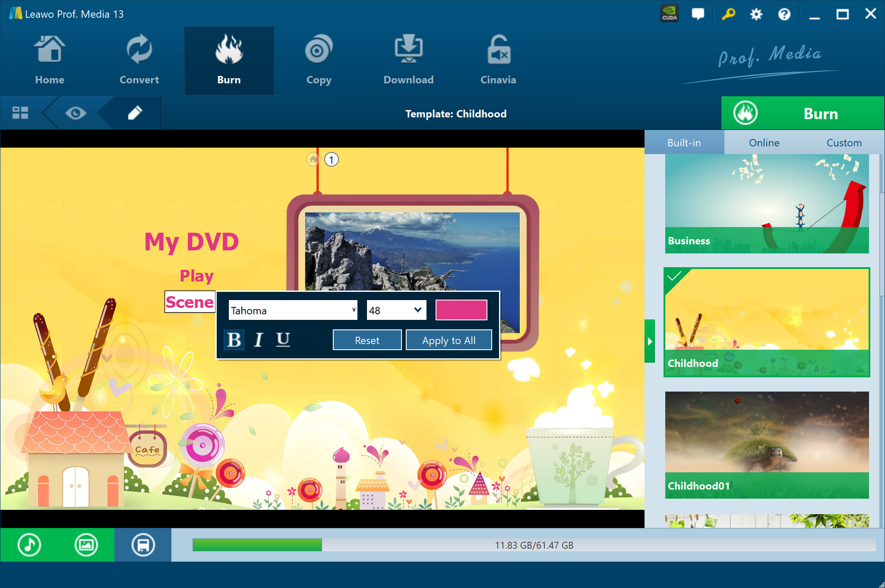Switch to the Copy module

(319, 61)
